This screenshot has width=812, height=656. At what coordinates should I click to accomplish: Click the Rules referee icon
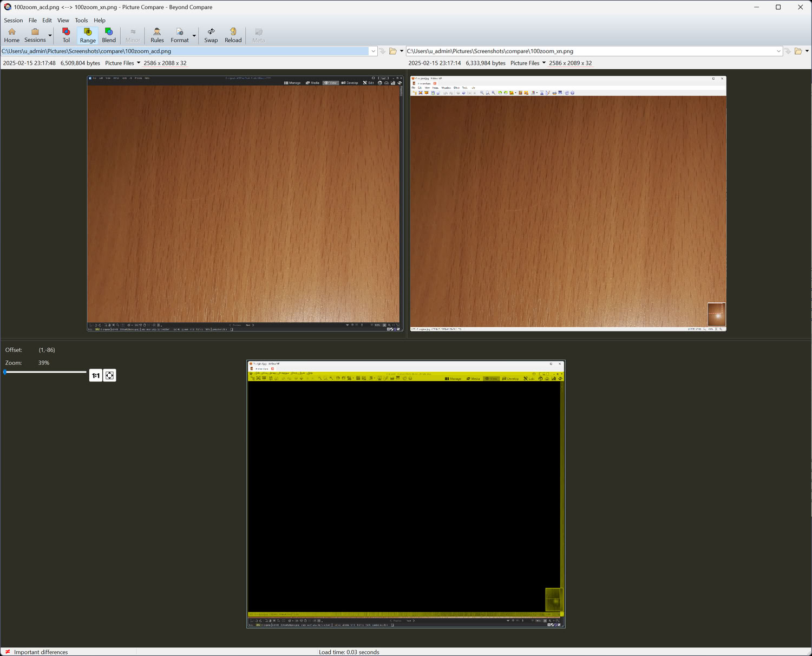pos(157,35)
